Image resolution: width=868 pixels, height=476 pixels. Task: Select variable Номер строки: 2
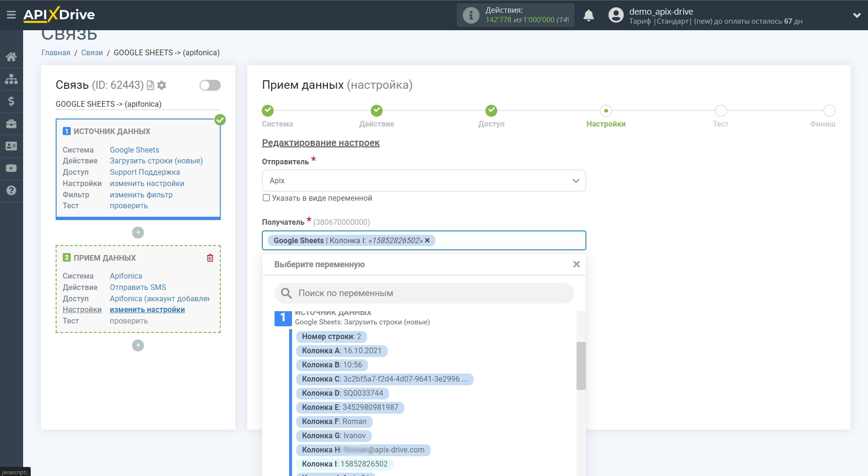pyautogui.click(x=331, y=337)
